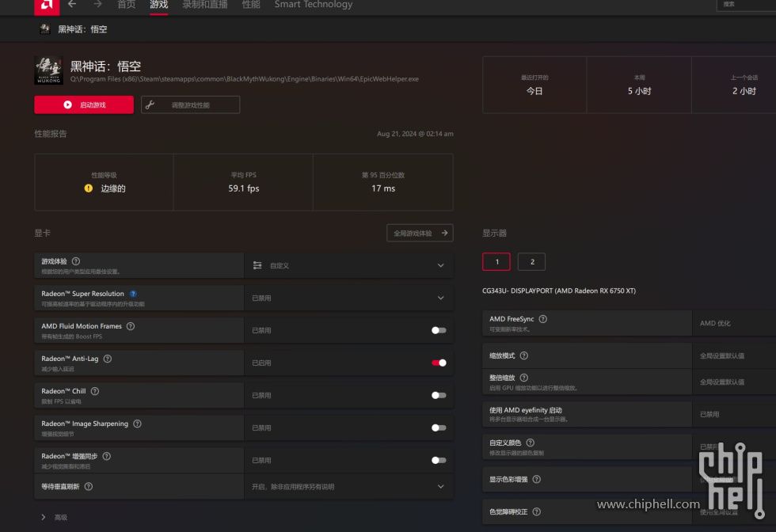Open help icon for Radeon 增强同步
This screenshot has width=776, height=532.
tap(107, 456)
